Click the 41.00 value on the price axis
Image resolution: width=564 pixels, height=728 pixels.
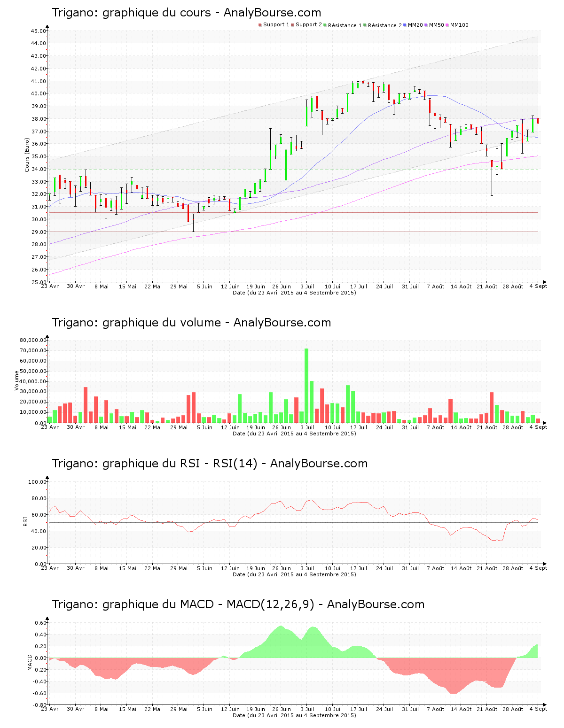(x=39, y=81)
